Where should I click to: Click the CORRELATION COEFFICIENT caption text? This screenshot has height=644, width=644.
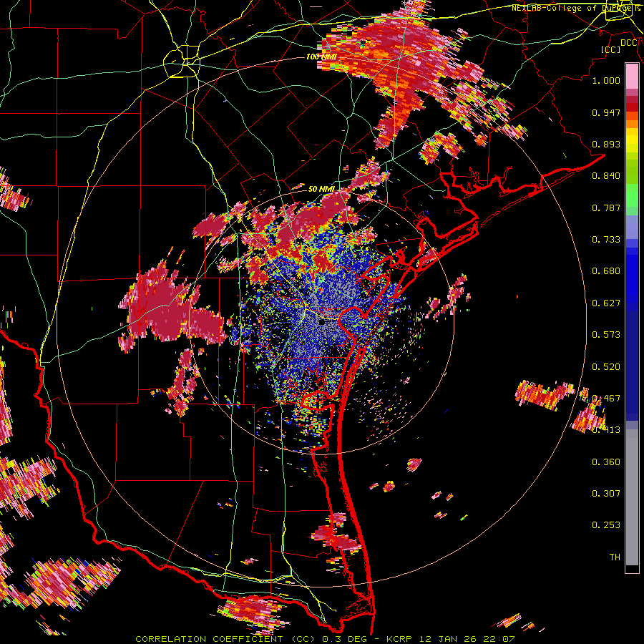tap(209, 639)
